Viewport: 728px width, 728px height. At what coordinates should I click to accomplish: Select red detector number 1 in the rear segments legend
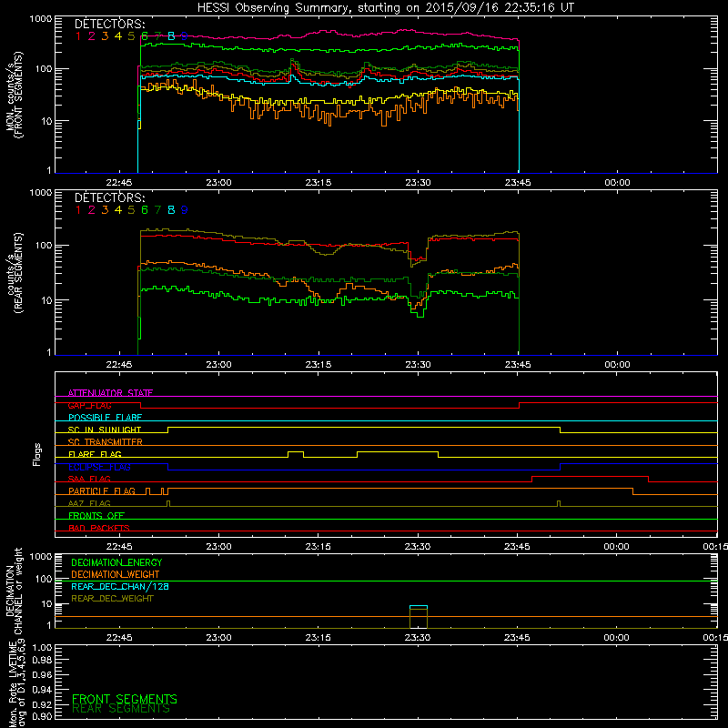coord(78,210)
